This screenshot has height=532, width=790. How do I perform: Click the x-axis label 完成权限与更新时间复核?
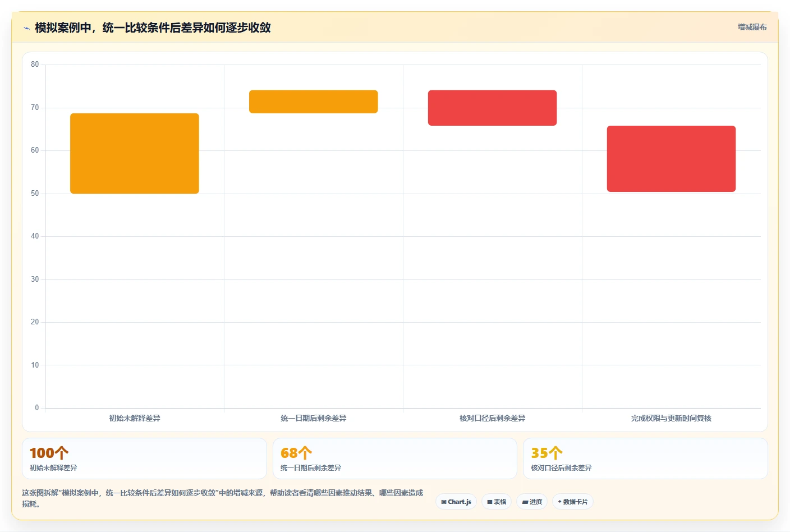click(x=671, y=418)
